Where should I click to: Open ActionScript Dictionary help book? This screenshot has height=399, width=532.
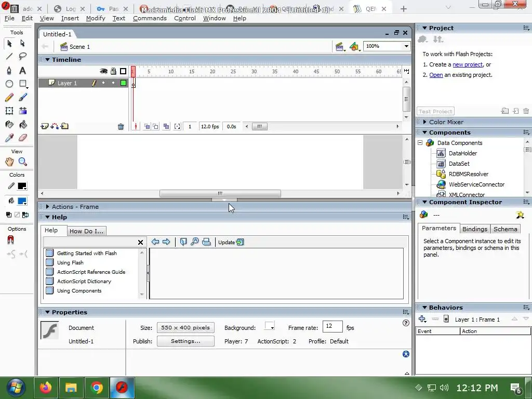[84, 281]
